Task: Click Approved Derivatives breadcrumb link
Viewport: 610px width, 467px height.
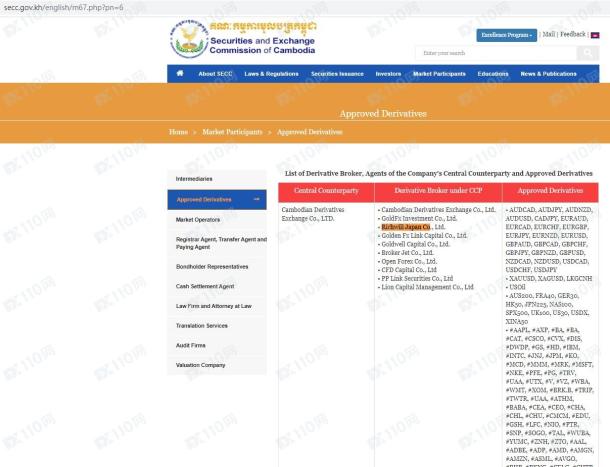Action: pyautogui.click(x=310, y=132)
